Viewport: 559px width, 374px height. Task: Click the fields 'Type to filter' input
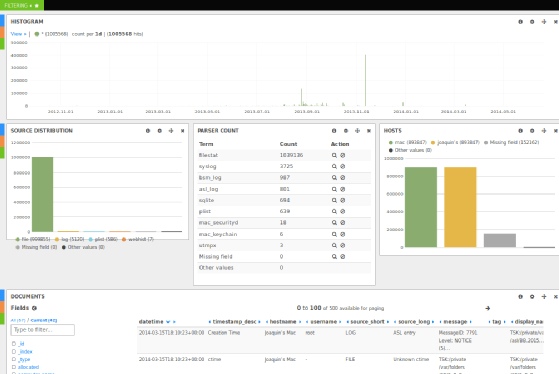43,330
